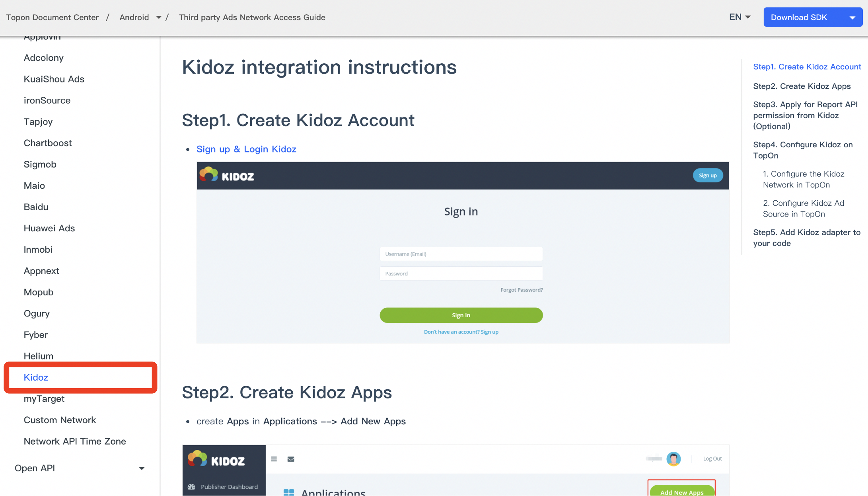This screenshot has height=496, width=868.
Task: Click the Username (Email) input field
Action: 461,254
